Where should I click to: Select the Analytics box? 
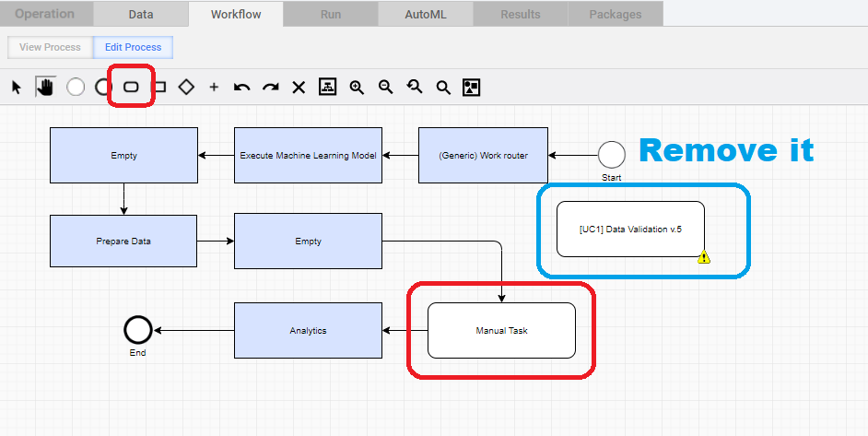point(308,330)
